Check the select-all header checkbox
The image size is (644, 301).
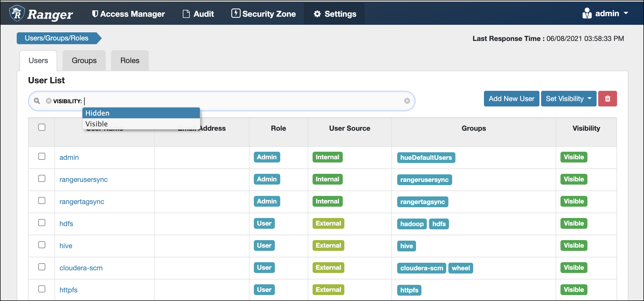(42, 127)
